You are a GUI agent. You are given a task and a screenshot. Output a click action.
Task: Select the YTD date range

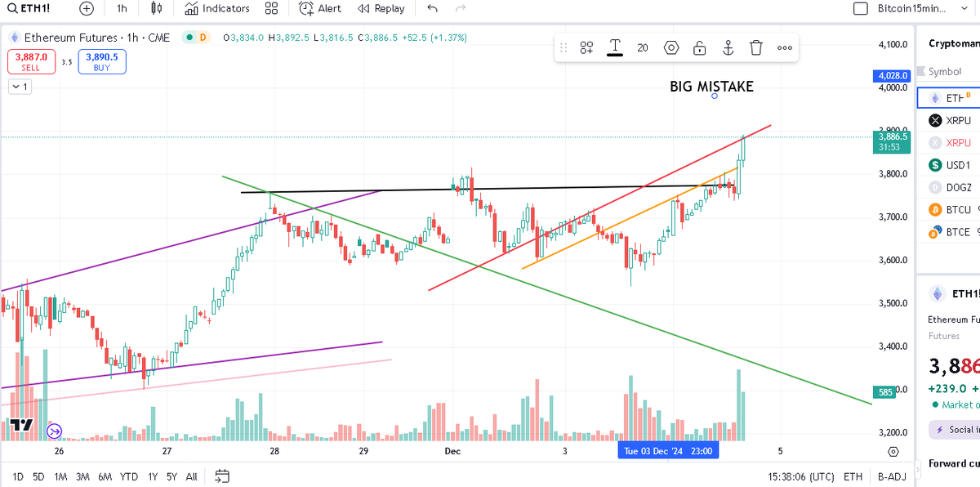point(128,476)
